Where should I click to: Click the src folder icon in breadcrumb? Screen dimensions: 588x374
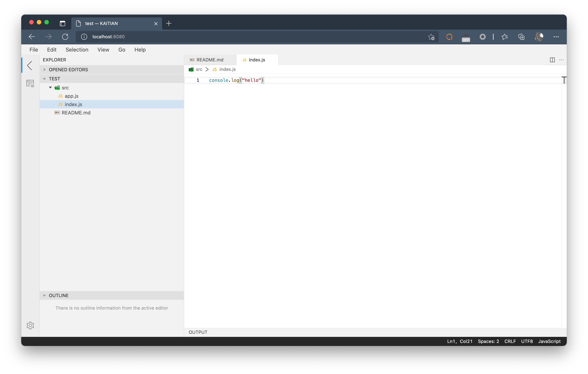(191, 69)
